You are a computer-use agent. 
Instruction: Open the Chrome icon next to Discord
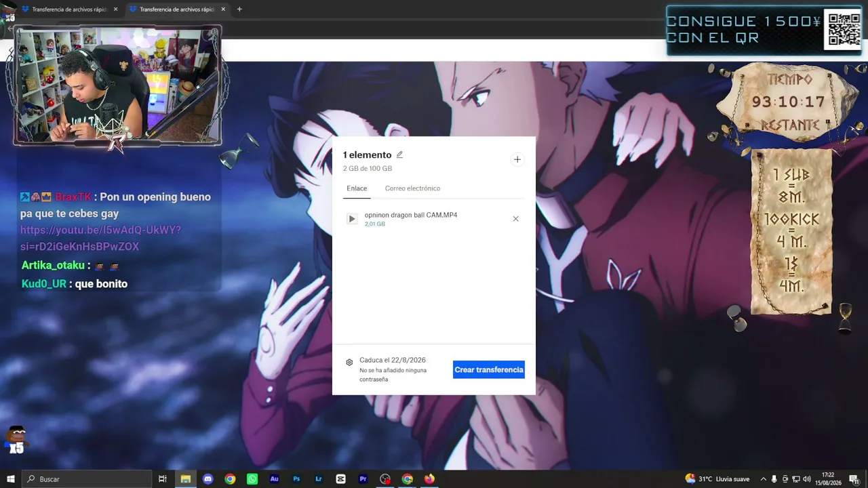pyautogui.click(x=230, y=479)
